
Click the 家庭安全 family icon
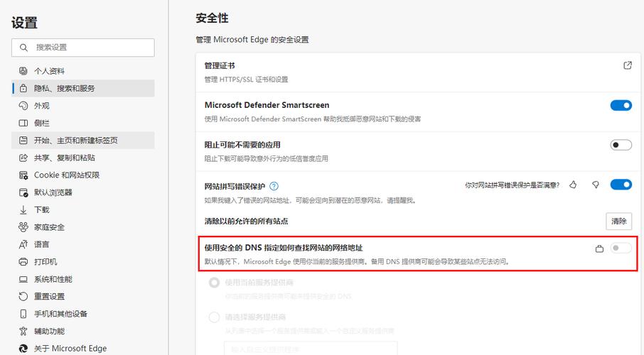pos(23,227)
